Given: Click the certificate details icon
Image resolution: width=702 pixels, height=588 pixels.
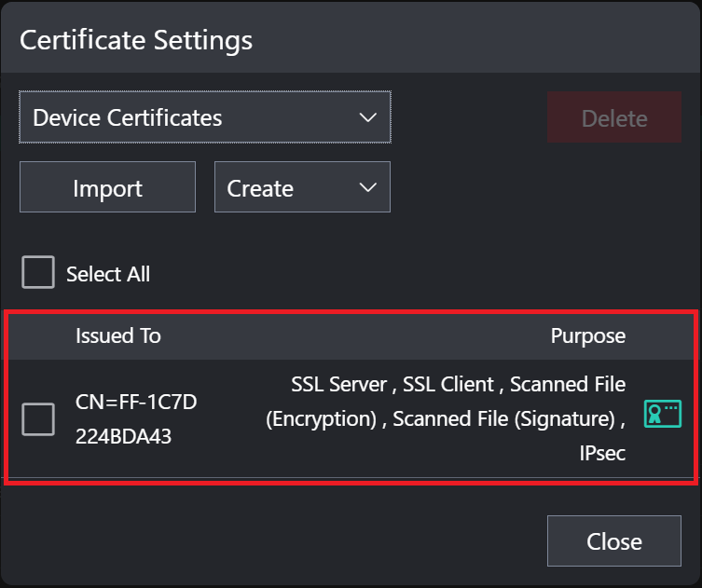Looking at the screenshot, I should tap(662, 415).
